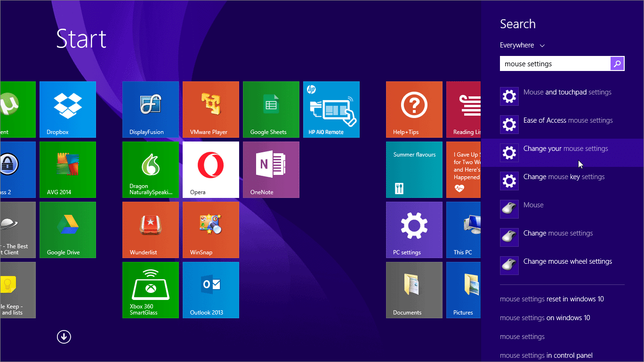Open the uTorrent tile

pyautogui.click(x=18, y=110)
